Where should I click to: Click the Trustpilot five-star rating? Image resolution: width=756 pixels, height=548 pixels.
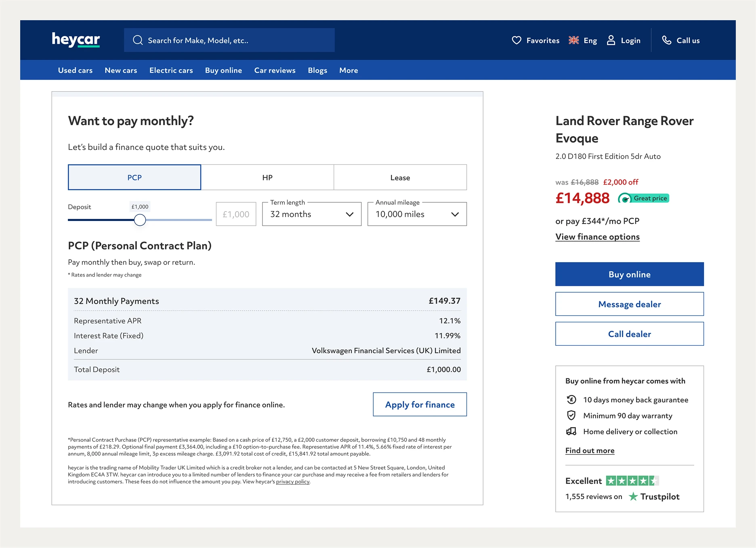tap(632, 481)
